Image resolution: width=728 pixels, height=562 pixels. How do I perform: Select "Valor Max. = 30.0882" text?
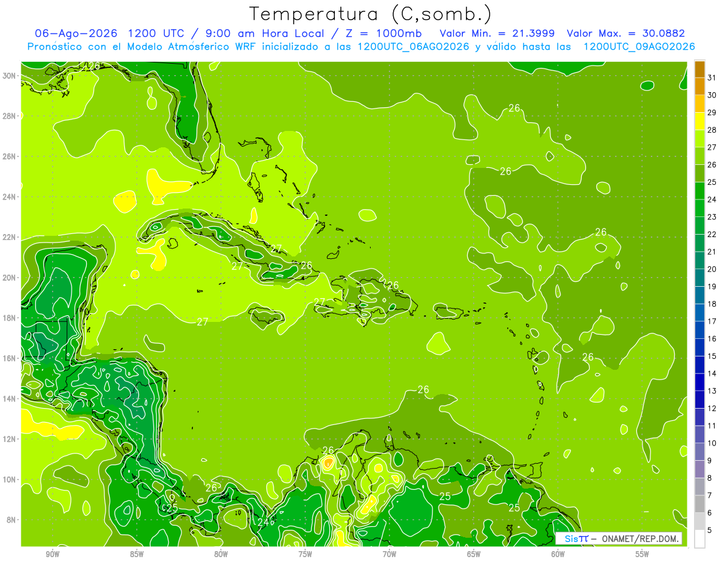(625, 33)
